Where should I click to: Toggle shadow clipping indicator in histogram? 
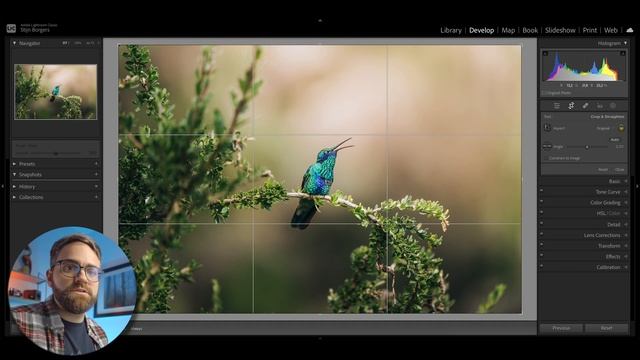point(545,53)
